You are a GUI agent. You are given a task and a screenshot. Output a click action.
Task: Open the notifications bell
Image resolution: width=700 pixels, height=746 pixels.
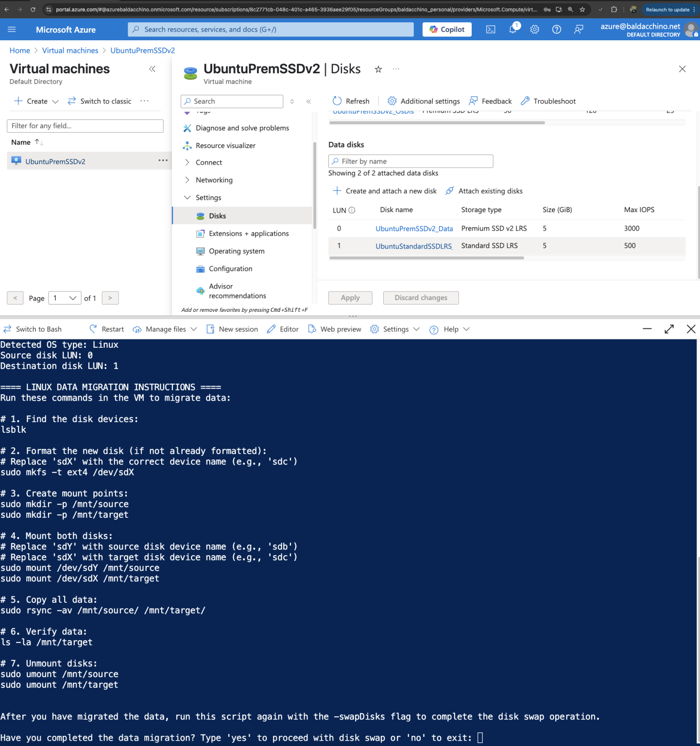512,29
